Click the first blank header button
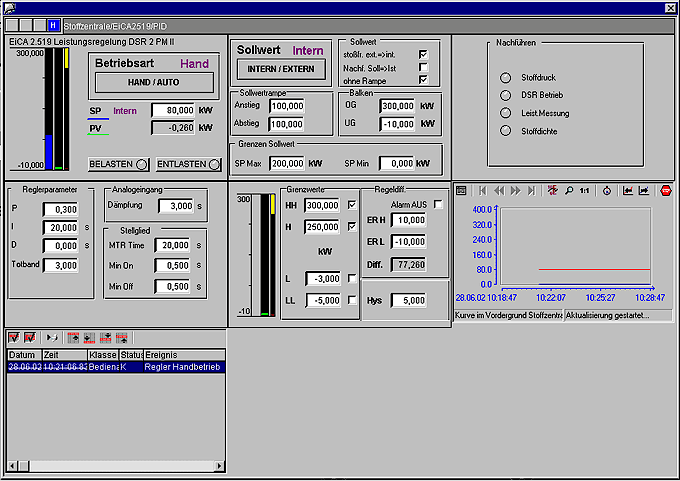The image size is (680, 481). [x=13, y=26]
